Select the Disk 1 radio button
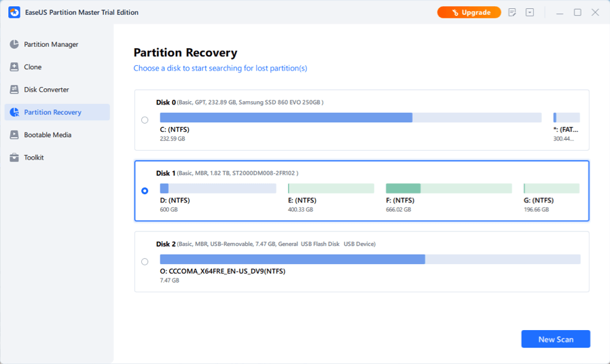The height and width of the screenshot is (364, 610). click(145, 191)
